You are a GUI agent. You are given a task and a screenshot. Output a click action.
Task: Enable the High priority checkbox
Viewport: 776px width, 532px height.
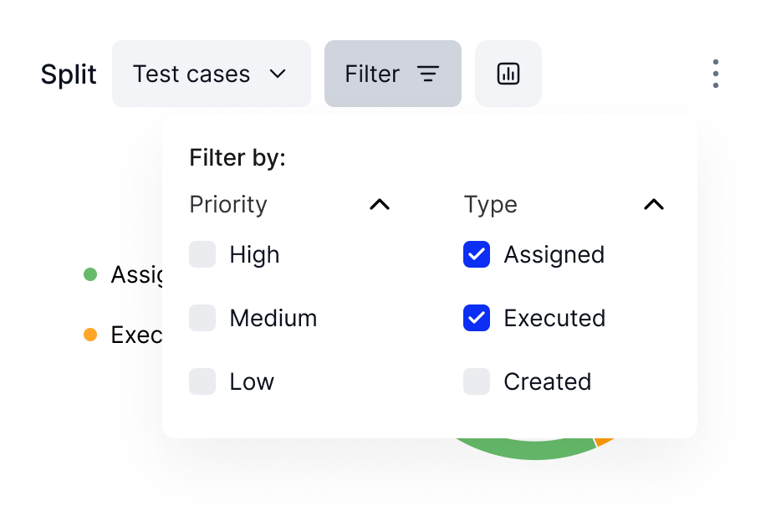point(202,254)
